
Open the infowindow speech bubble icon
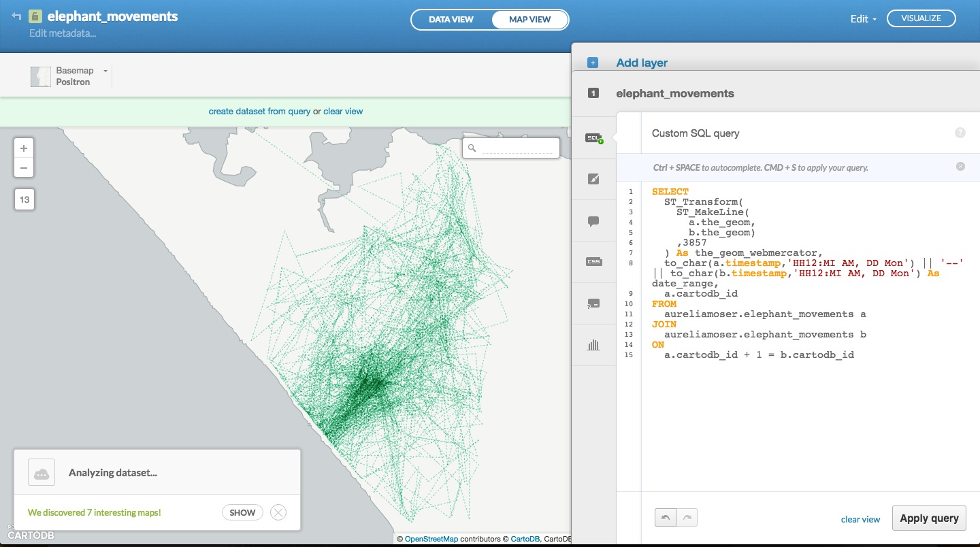click(x=593, y=221)
